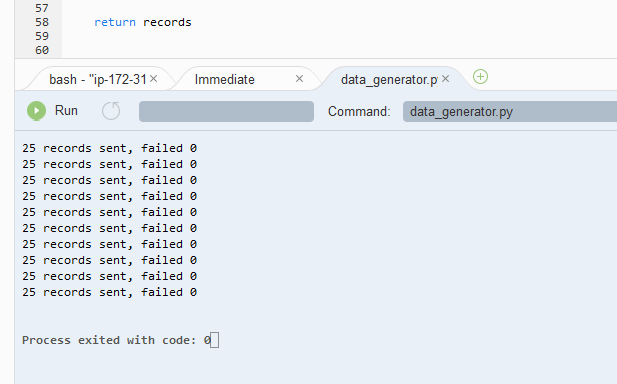This screenshot has height=384, width=617.
Task: Open a new tab with the plus icon
Action: tap(480, 77)
